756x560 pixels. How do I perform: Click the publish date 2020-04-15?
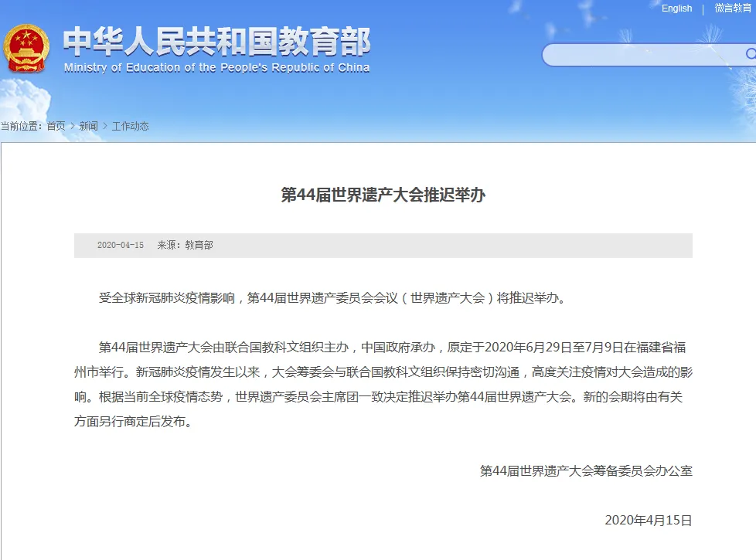(121, 246)
